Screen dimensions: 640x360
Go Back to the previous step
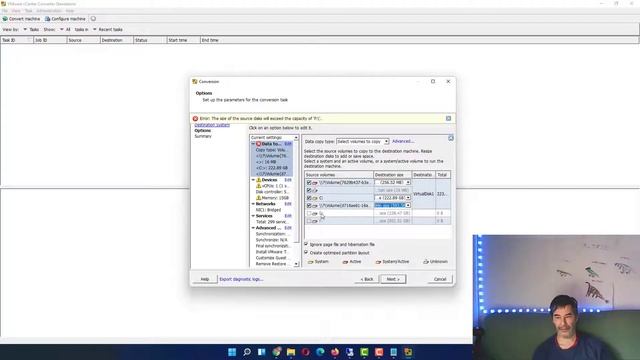click(367, 279)
